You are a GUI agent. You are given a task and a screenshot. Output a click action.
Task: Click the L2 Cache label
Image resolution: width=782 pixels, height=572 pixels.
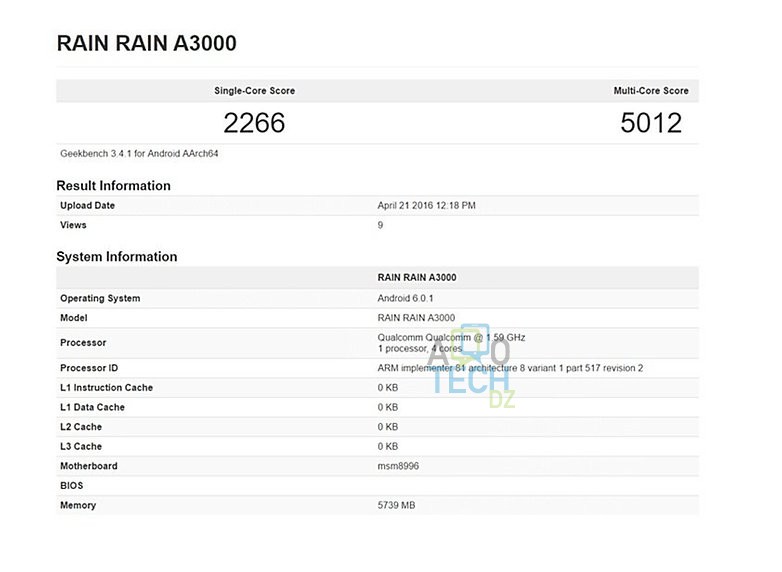[x=81, y=427]
